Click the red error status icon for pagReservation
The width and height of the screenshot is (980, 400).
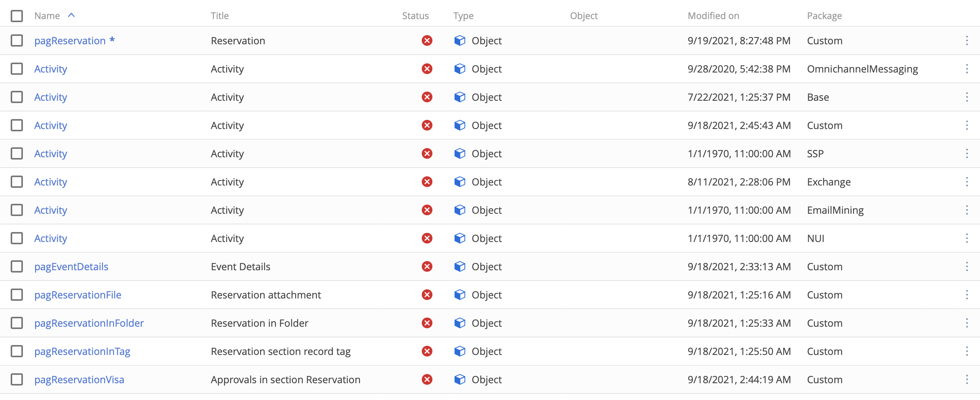pyautogui.click(x=427, y=40)
